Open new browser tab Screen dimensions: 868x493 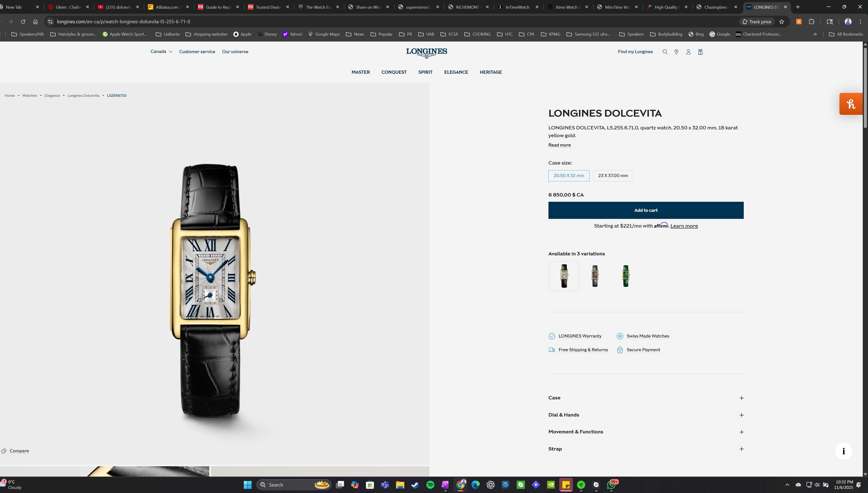[x=798, y=7]
